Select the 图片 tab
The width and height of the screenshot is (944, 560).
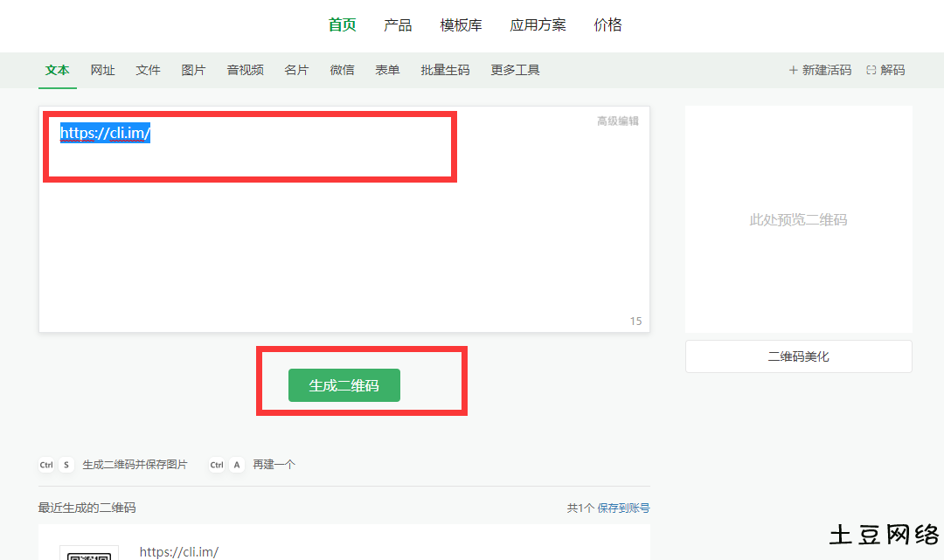pos(193,70)
